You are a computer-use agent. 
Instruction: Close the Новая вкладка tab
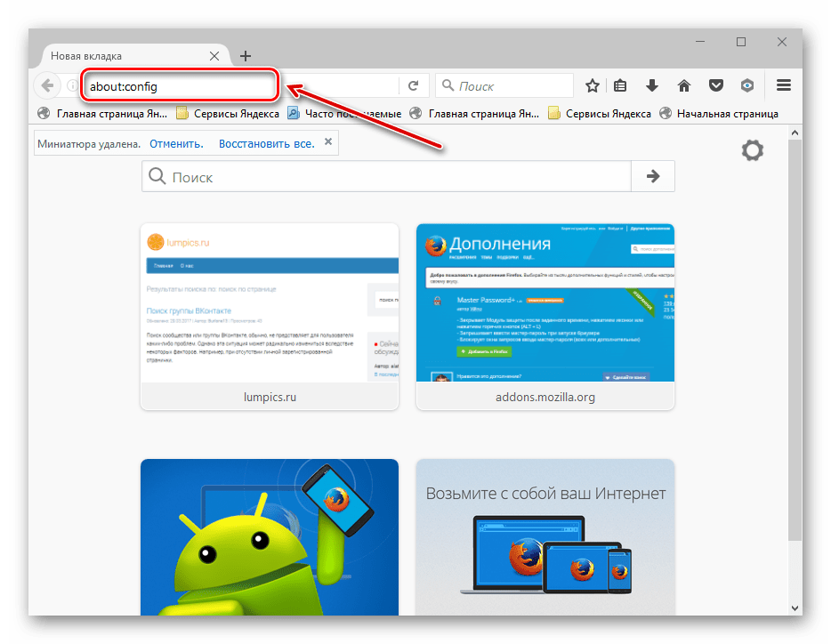click(214, 56)
